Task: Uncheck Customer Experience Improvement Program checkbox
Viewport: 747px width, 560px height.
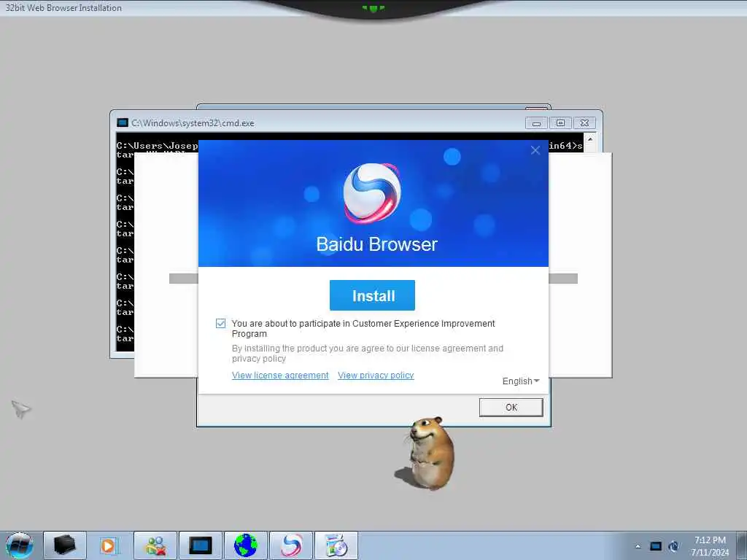Action: point(220,323)
